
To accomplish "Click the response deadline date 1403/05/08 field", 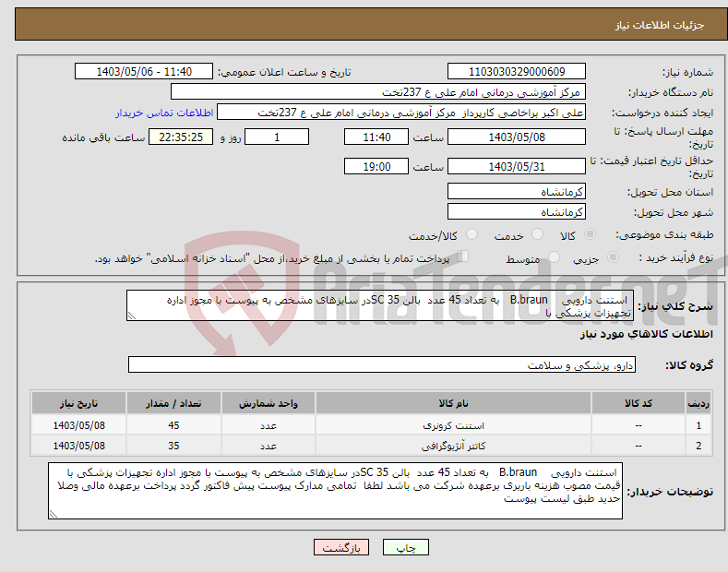I will click(517, 137).
